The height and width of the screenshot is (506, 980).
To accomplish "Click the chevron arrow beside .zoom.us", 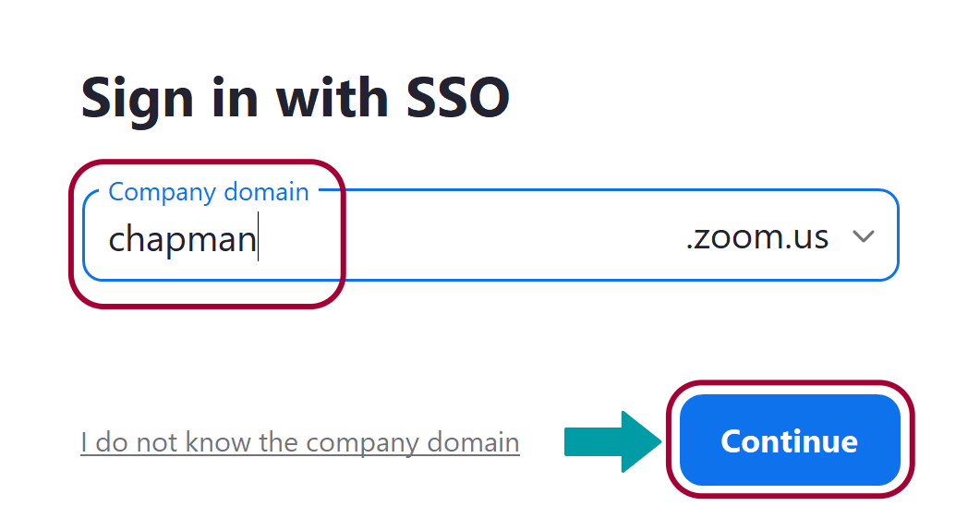I will (x=864, y=237).
